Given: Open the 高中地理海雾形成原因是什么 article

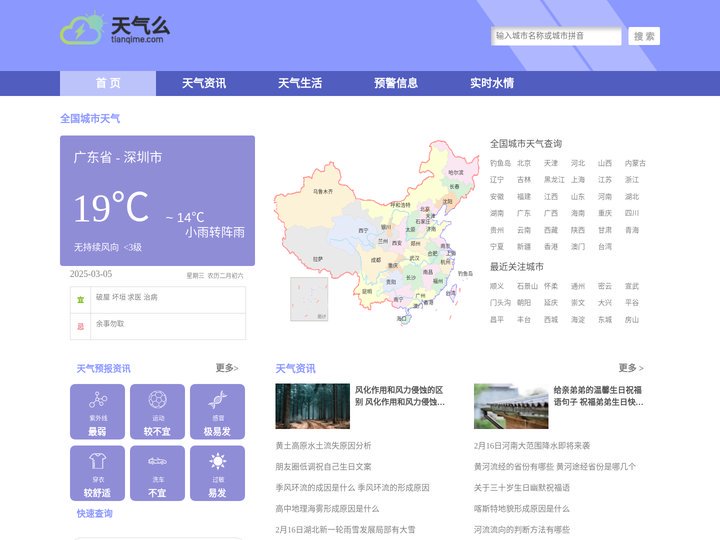Looking at the screenshot, I should click(327, 509).
